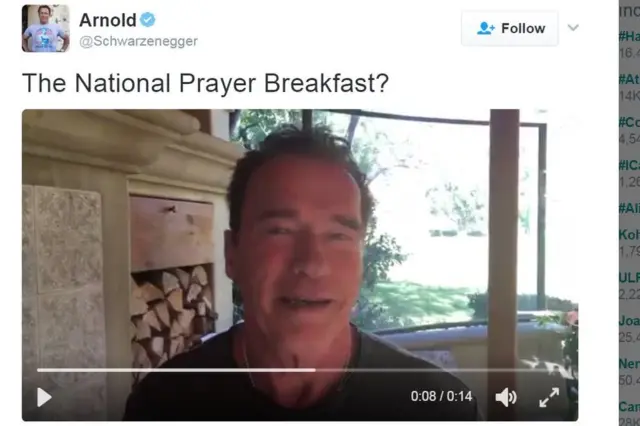Open the @Schwarzenegger handle link
This screenshot has height=426, width=640.
tap(138, 41)
